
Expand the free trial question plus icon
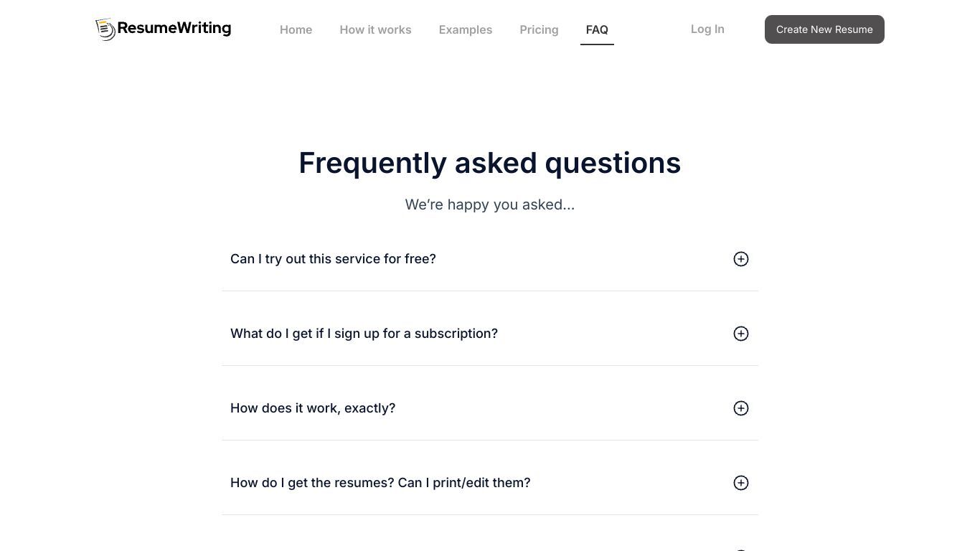(x=741, y=259)
